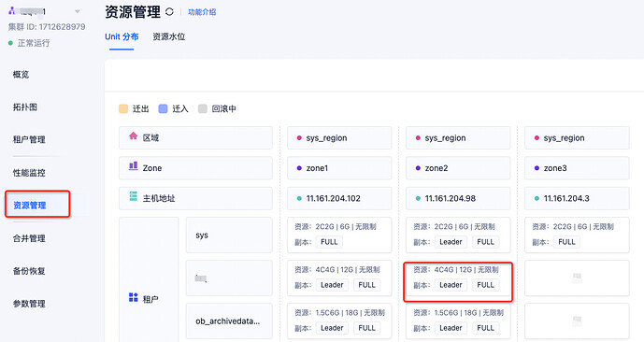644x342 pixels.
Task: Open 参数管理 in the sidebar
Action: click(29, 304)
